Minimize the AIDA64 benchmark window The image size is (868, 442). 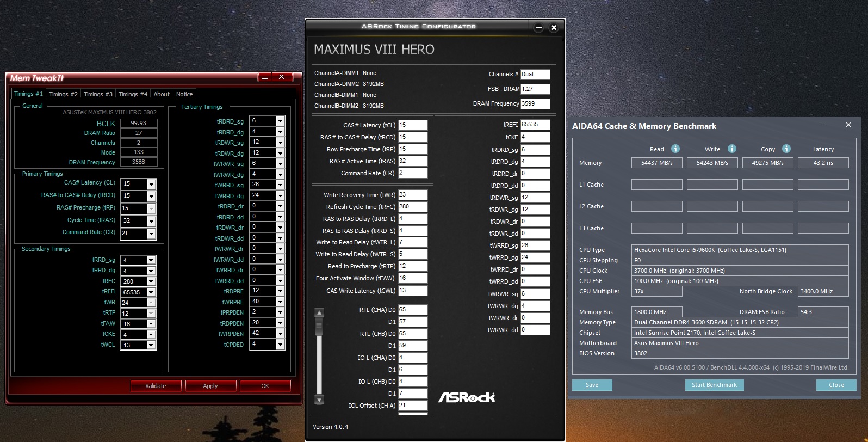tap(823, 125)
